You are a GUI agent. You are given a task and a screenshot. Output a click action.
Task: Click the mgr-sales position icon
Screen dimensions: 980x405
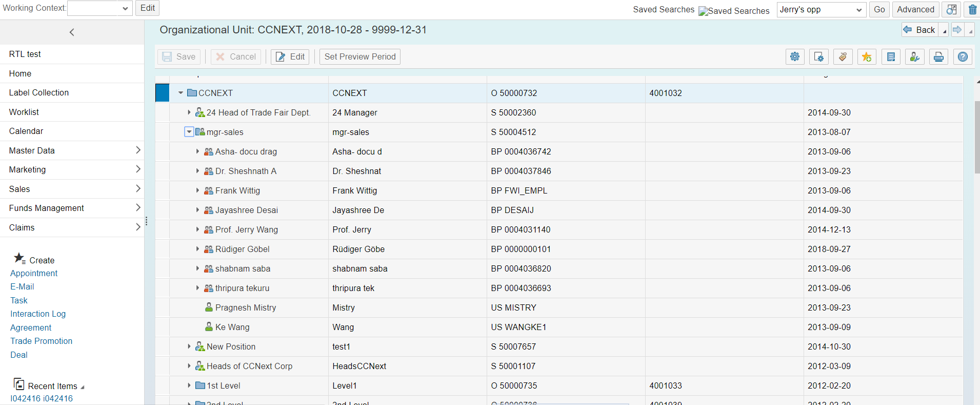(x=200, y=132)
